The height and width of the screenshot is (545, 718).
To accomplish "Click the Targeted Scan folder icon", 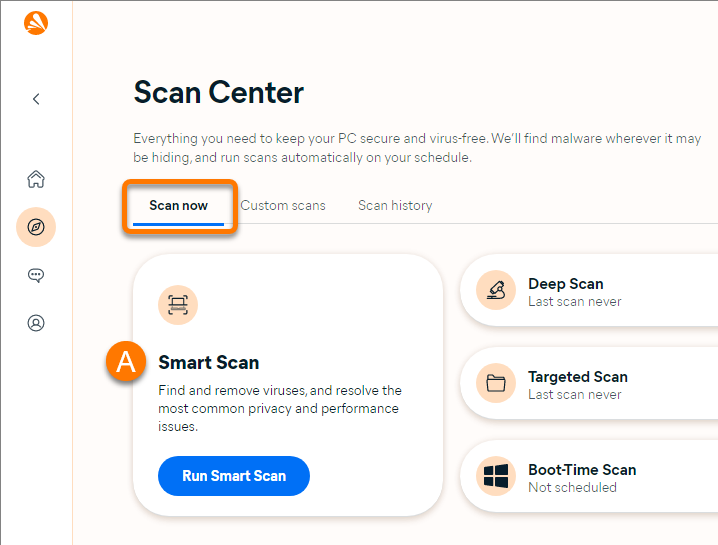I will click(x=496, y=383).
